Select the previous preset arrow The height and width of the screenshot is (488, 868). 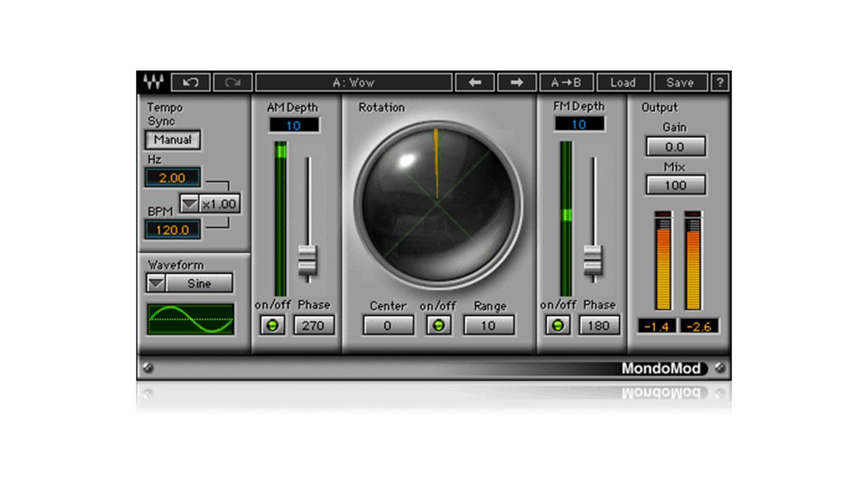(x=475, y=82)
